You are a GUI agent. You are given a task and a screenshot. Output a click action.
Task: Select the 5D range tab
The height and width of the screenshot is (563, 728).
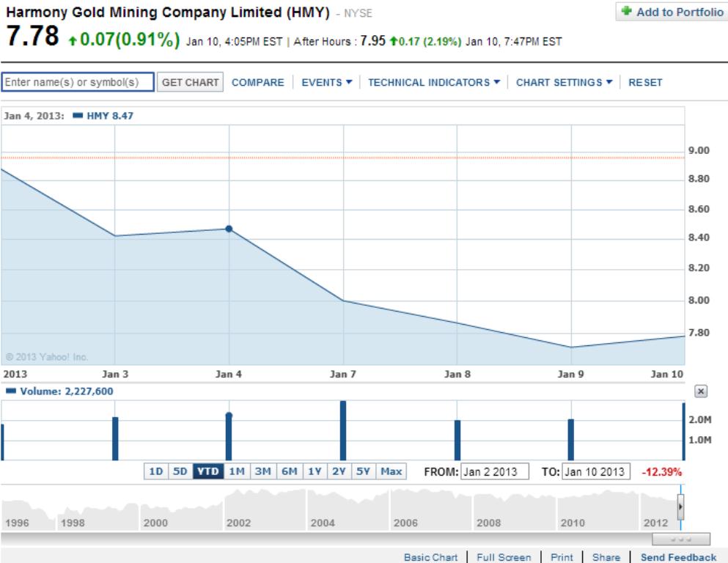pyautogui.click(x=180, y=471)
